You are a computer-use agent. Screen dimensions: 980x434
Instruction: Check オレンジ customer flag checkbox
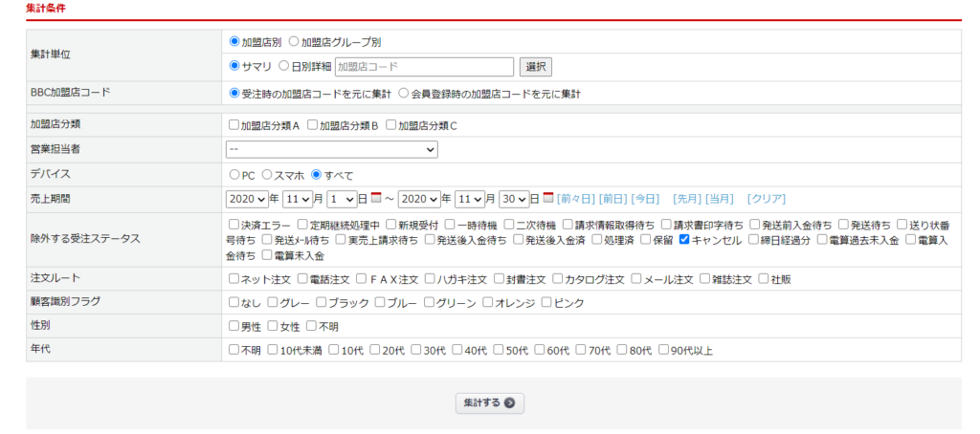click(x=487, y=302)
